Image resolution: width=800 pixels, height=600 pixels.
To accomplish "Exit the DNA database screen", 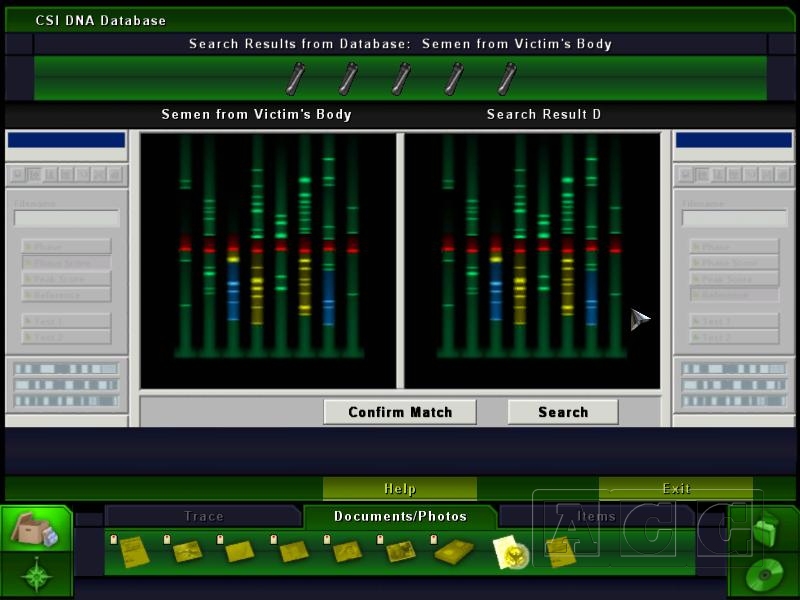I will click(676, 489).
